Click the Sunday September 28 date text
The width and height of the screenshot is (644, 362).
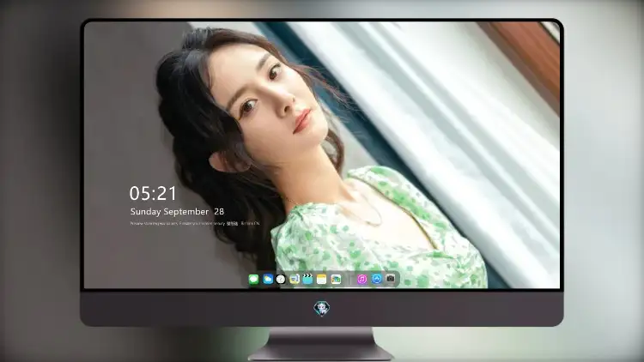pos(177,212)
